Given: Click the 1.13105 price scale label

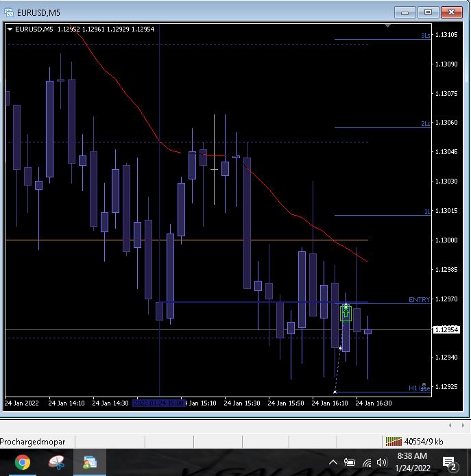Looking at the screenshot, I should point(446,35).
